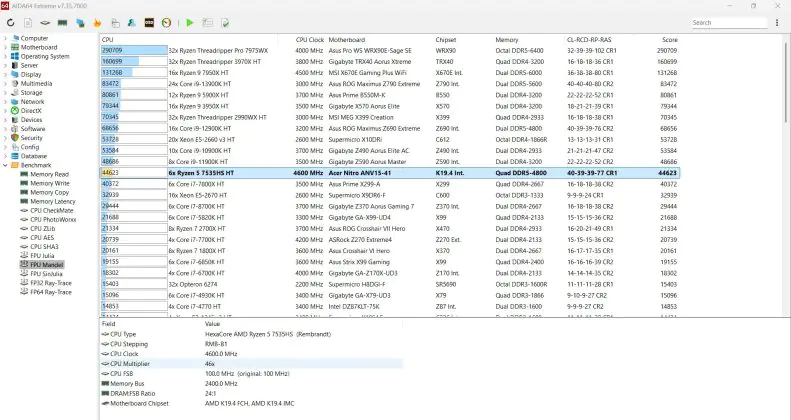Expand the Display tree node
791x420 pixels.
point(6,75)
